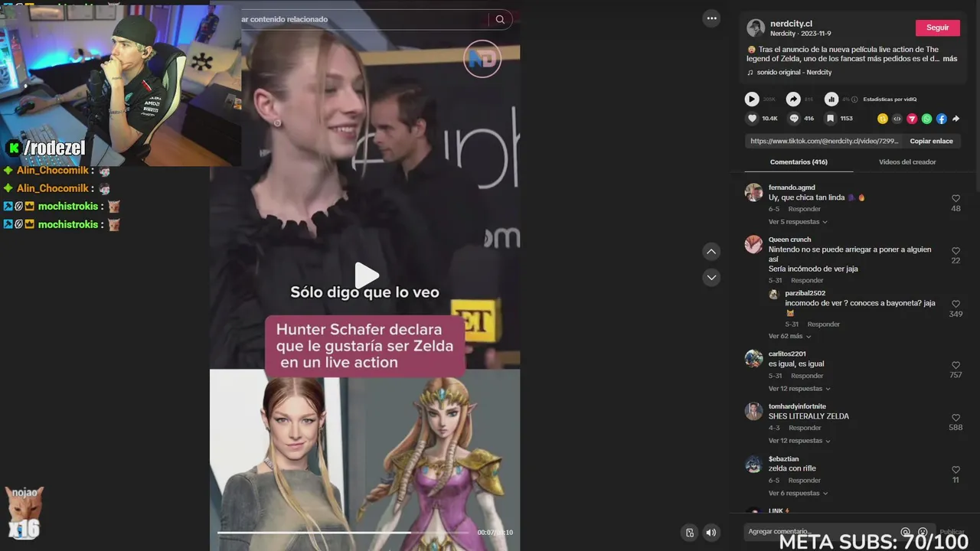The height and width of the screenshot is (551, 980).
Task: Click the play count icon
Action: click(x=752, y=99)
